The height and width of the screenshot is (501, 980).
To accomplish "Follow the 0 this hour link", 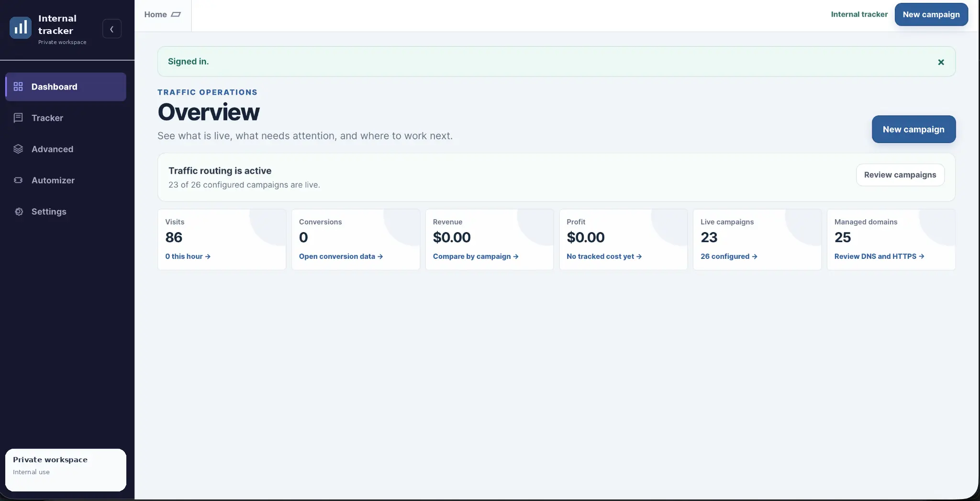I will (188, 256).
